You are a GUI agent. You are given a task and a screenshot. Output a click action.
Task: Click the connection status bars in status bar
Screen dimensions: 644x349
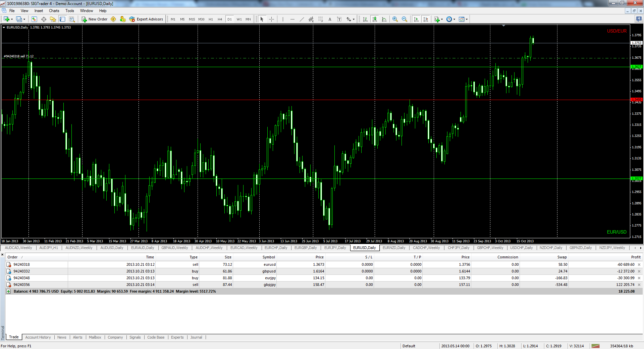point(595,346)
